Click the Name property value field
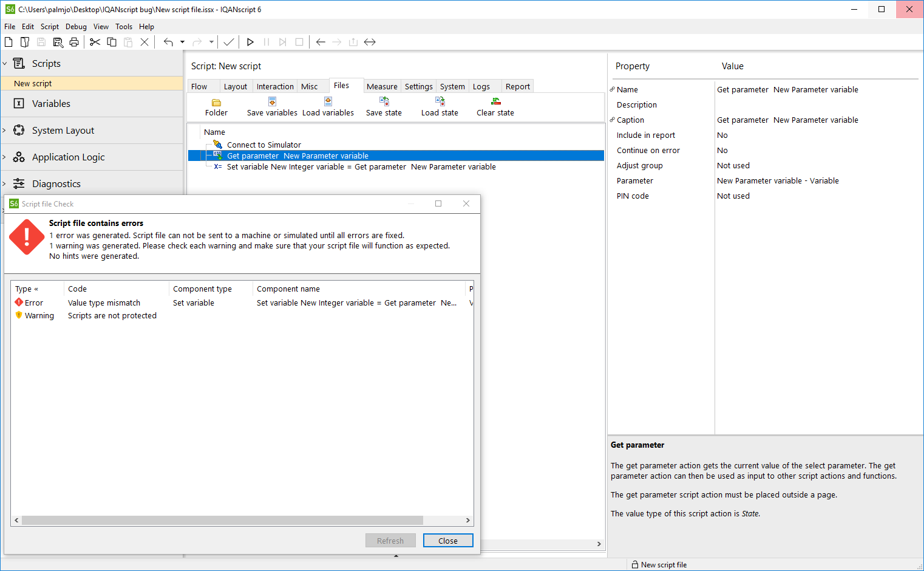 (817, 89)
